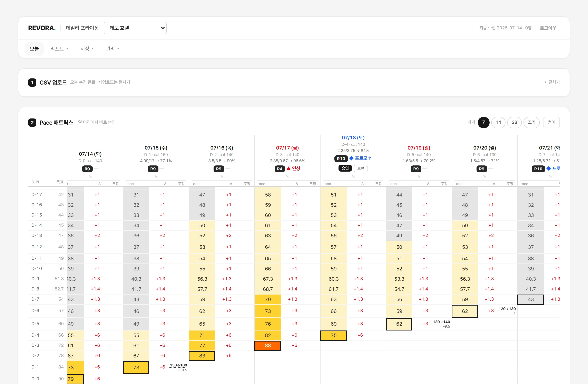Click the 조정 header under 07/16

pos(247,184)
